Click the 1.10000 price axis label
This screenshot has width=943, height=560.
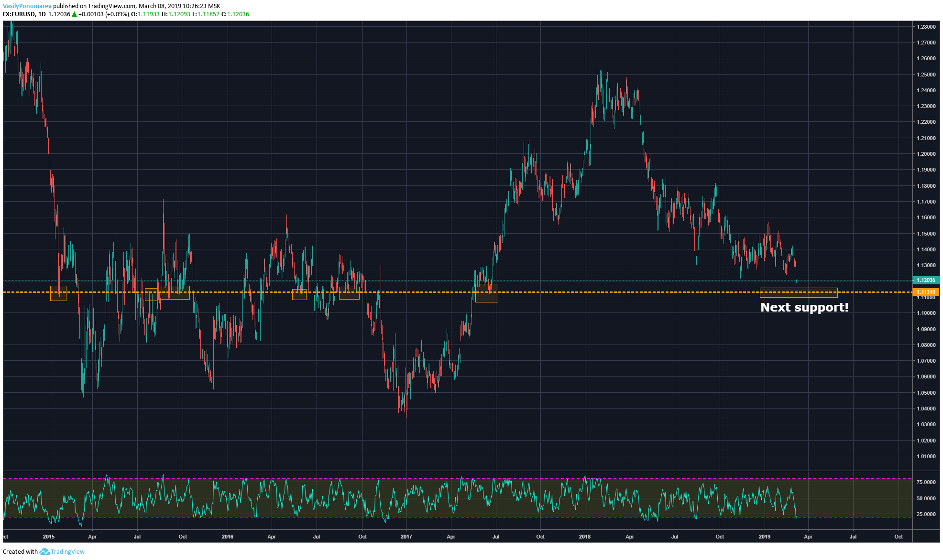tap(926, 313)
